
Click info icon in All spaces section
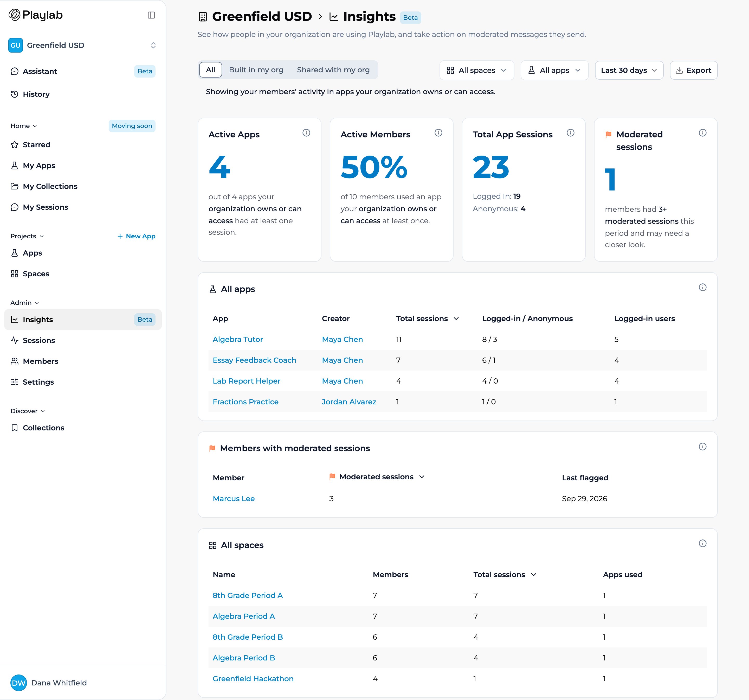(702, 543)
